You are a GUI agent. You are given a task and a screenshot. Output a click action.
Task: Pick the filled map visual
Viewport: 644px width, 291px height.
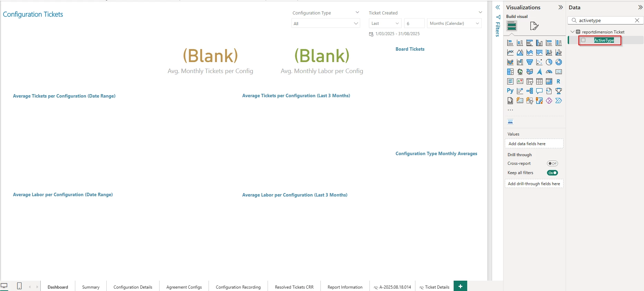tap(529, 72)
